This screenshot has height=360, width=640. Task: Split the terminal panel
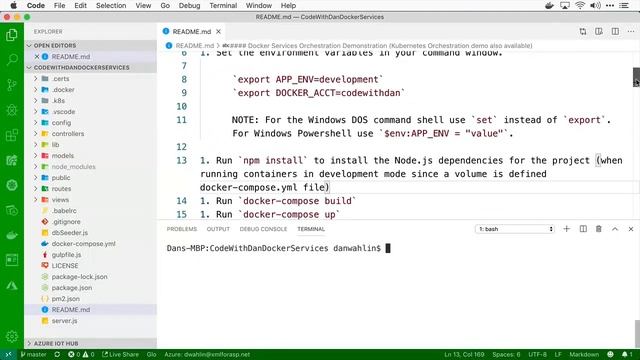pos(583,229)
